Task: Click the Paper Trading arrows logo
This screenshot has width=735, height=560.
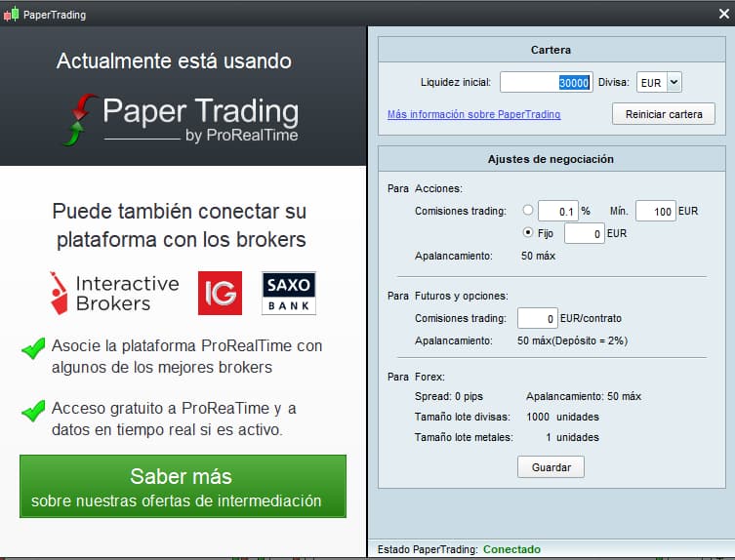Action: (x=79, y=120)
